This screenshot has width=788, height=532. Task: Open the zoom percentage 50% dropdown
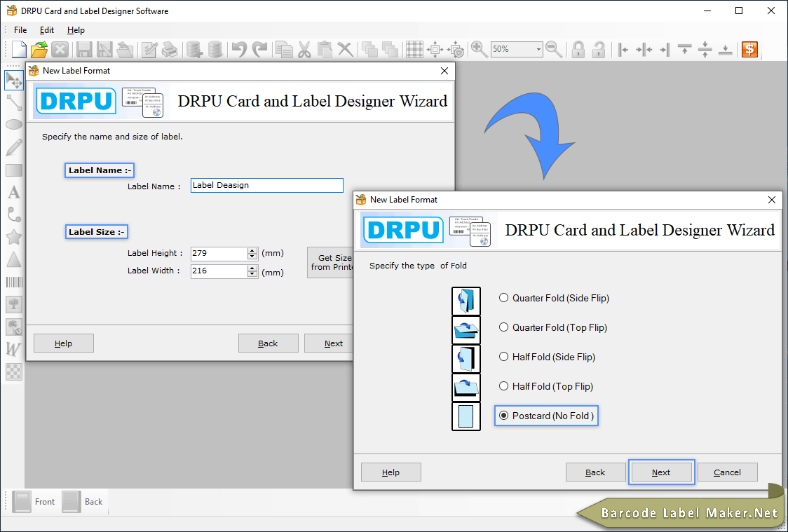point(538,49)
